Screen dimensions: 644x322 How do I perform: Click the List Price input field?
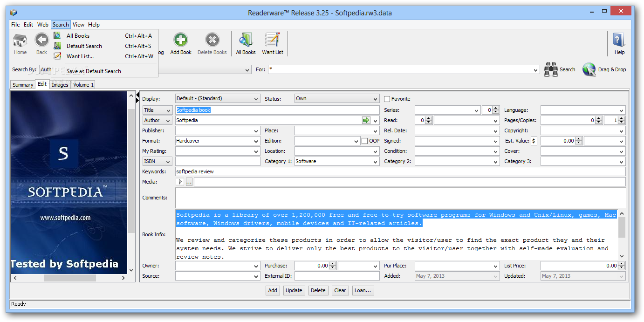(x=580, y=266)
